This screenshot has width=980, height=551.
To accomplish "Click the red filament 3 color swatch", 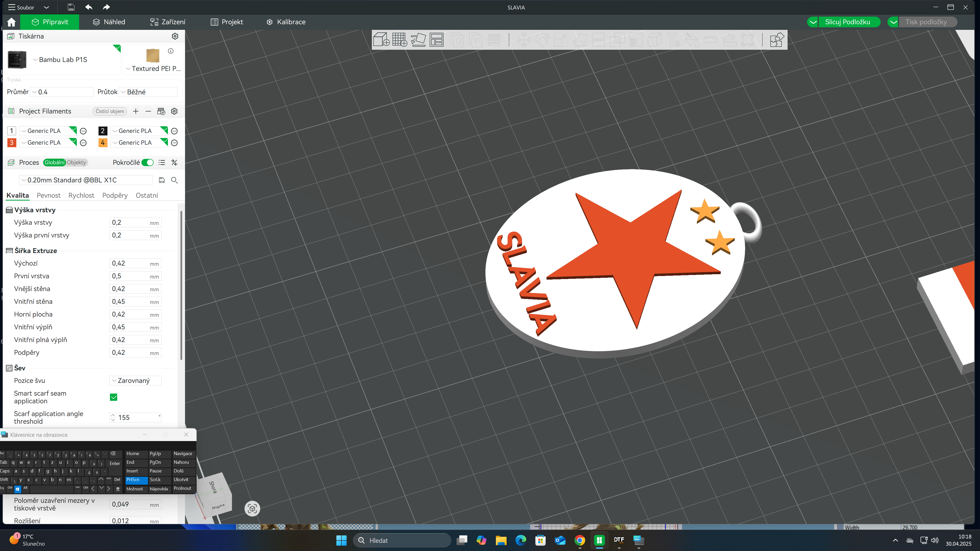I will [12, 143].
